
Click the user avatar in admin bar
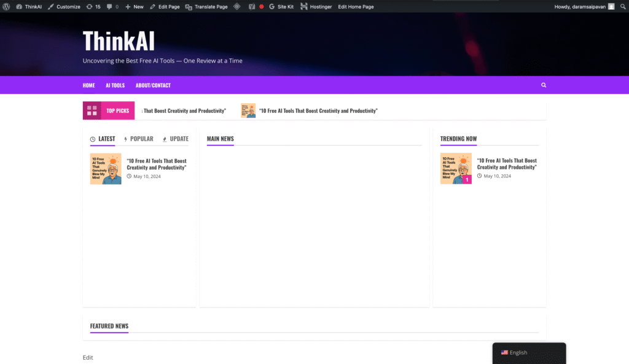611,6
